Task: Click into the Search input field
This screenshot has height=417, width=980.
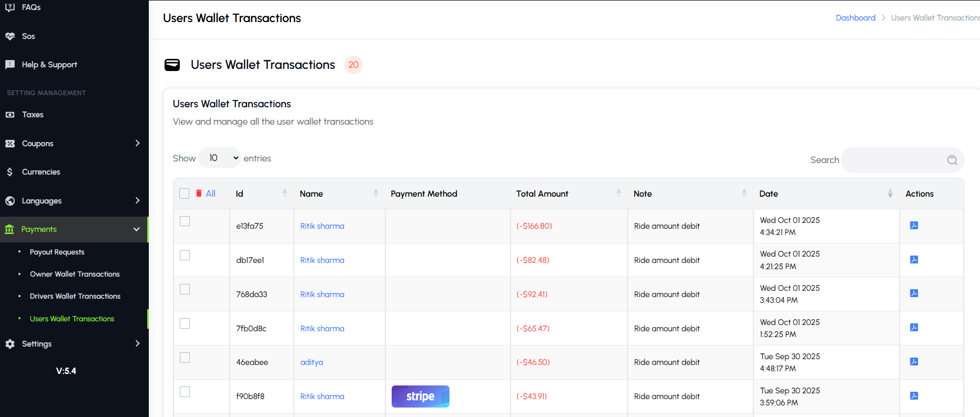Action: (x=894, y=160)
